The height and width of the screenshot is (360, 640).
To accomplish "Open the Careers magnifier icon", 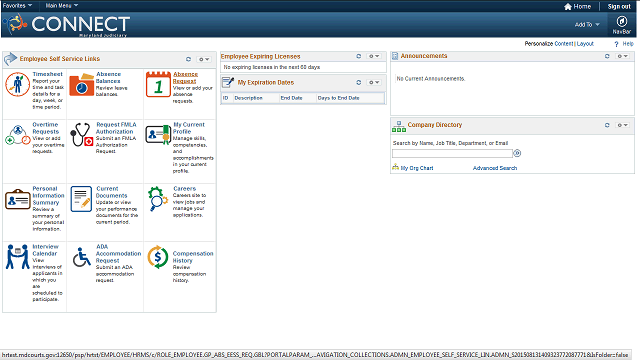I will pyautogui.click(x=158, y=199).
